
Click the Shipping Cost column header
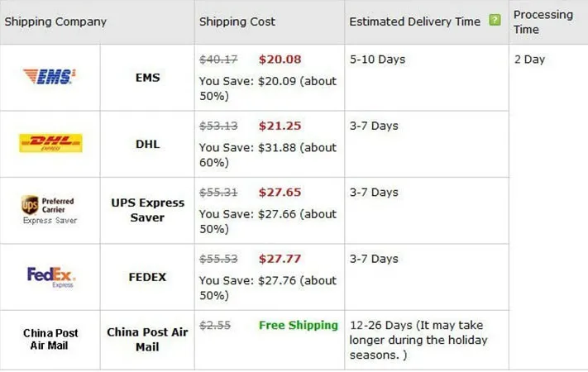click(x=237, y=21)
